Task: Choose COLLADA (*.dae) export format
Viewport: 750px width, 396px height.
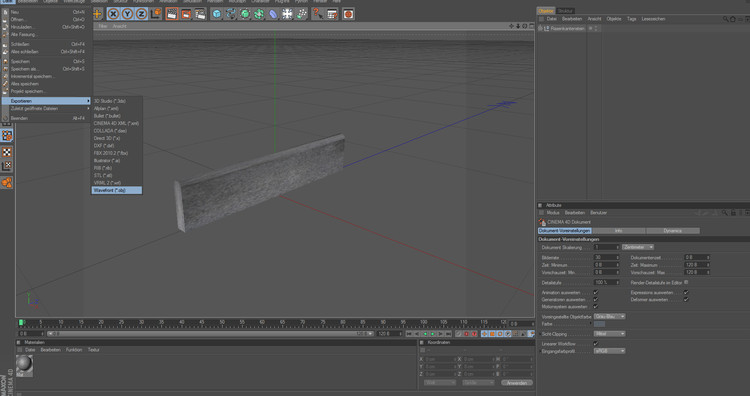Action: [117, 131]
